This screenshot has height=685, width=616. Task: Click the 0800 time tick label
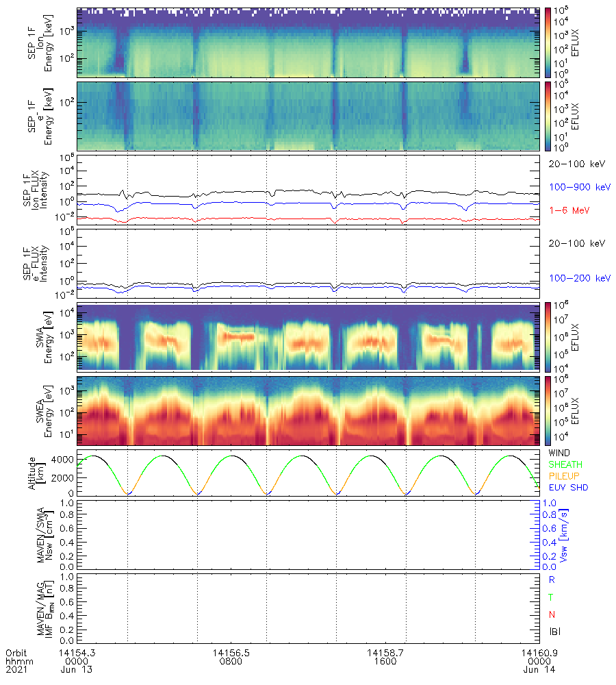[230, 662]
